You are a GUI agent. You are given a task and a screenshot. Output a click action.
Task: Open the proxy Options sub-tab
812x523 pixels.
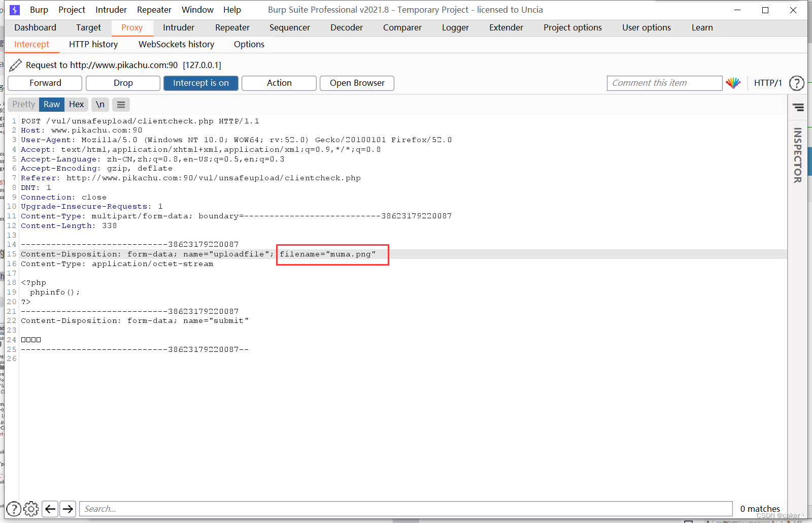[x=249, y=44]
